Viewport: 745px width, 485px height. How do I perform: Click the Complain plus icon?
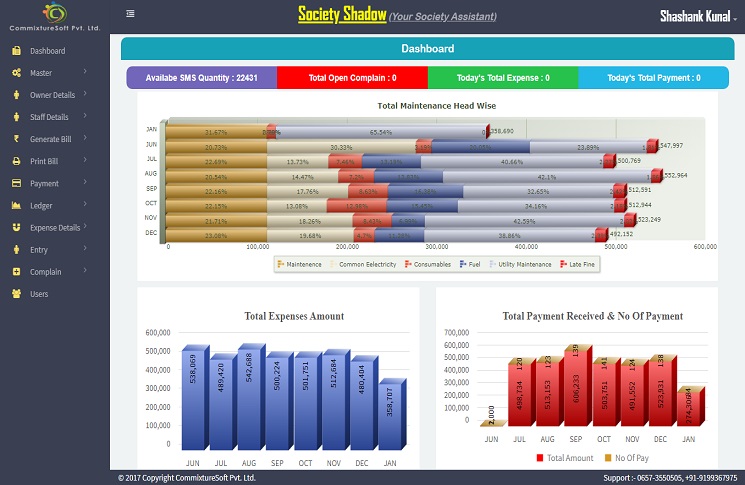coord(17,272)
